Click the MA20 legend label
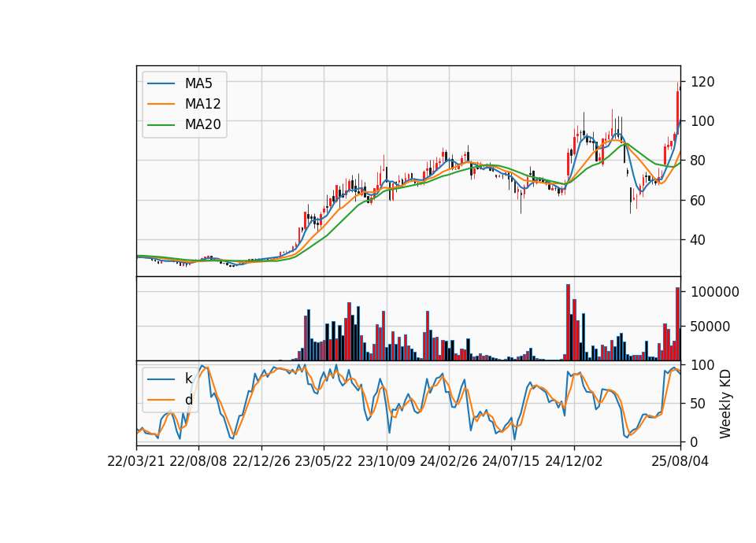Viewport: 756px width, 543px height. [202, 125]
